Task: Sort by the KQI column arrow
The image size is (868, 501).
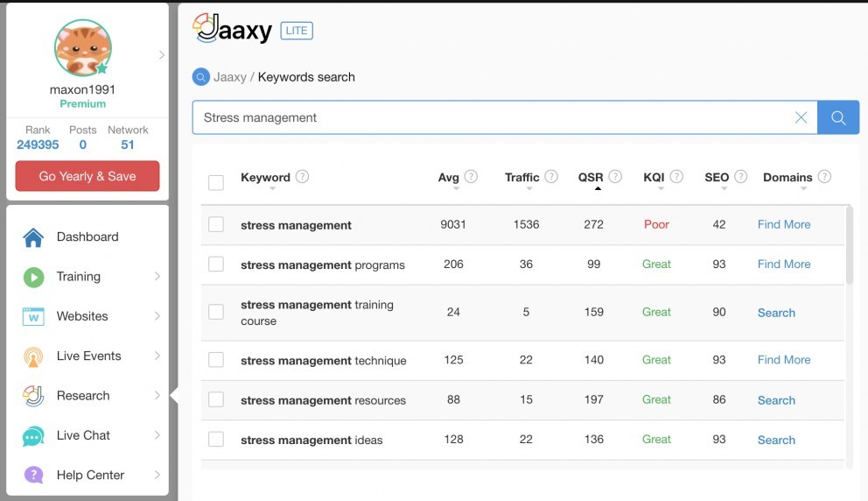Action: 661,189
